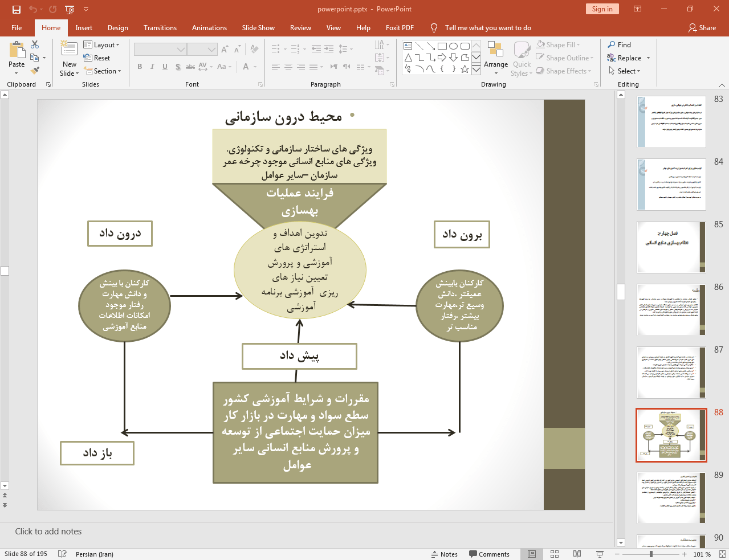Switch to Slide Sorter view
The image size is (729, 560).
[x=555, y=554]
